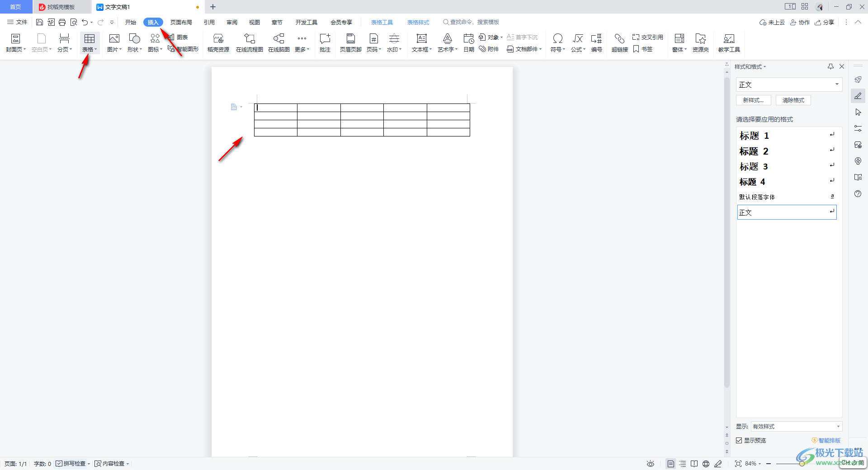Expand the Form (窗体) dropdown
The image size is (868, 470).
[x=679, y=43]
